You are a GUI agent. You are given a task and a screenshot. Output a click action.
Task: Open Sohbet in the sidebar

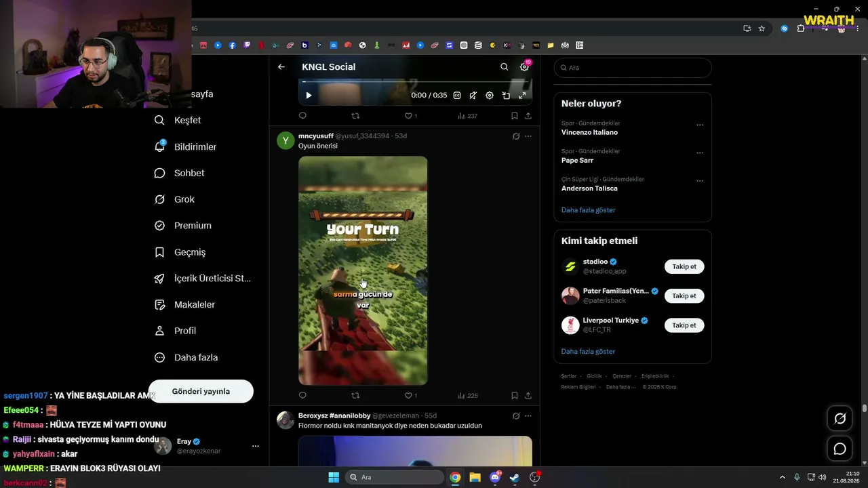[179, 173]
